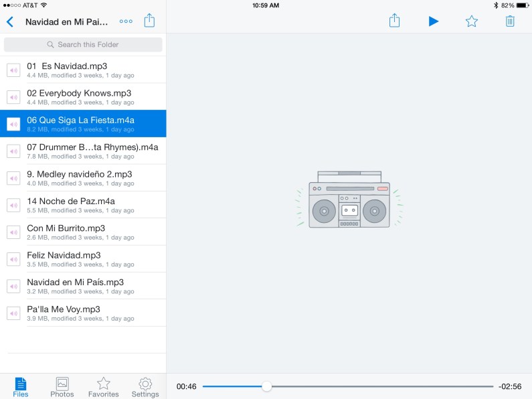Favorite this file with the star icon
Image resolution: width=532 pixels, height=399 pixels.
pos(472,21)
